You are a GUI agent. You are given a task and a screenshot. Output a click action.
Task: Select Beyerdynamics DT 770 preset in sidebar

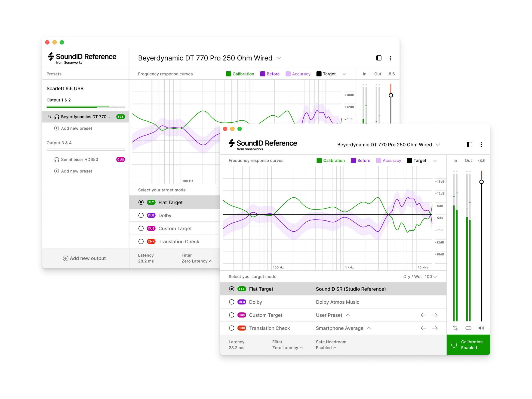tap(85, 117)
